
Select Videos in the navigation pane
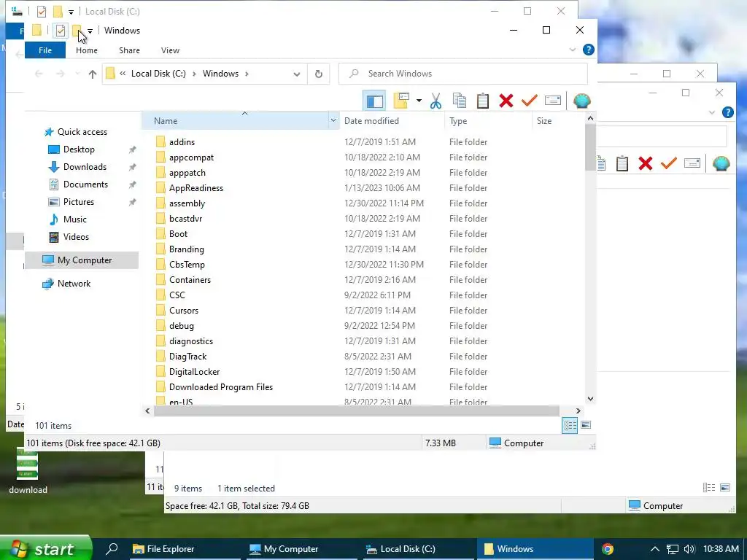coord(76,237)
